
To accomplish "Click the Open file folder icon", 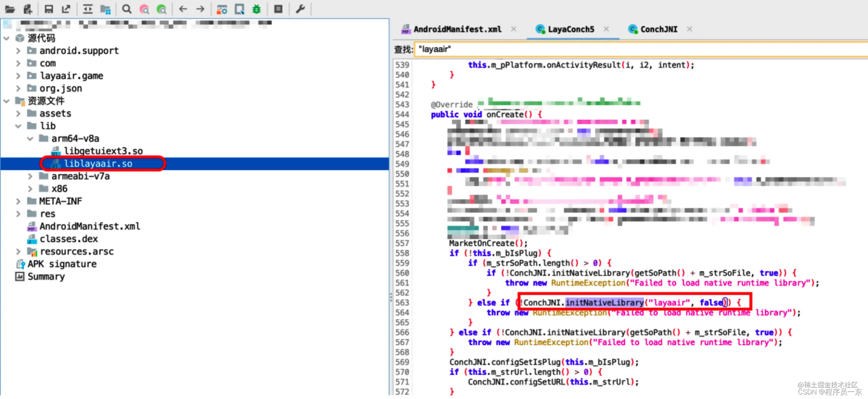I will coord(10,9).
